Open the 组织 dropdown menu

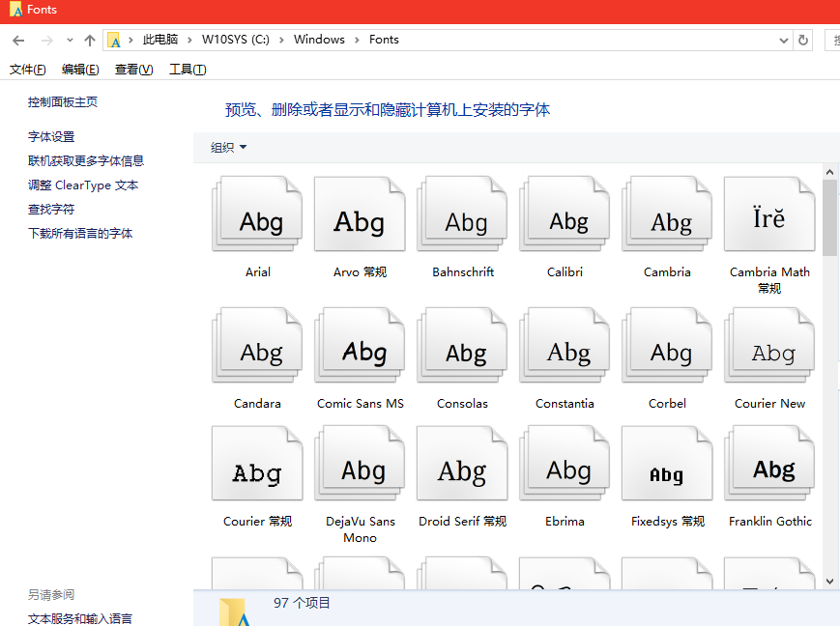pos(228,147)
